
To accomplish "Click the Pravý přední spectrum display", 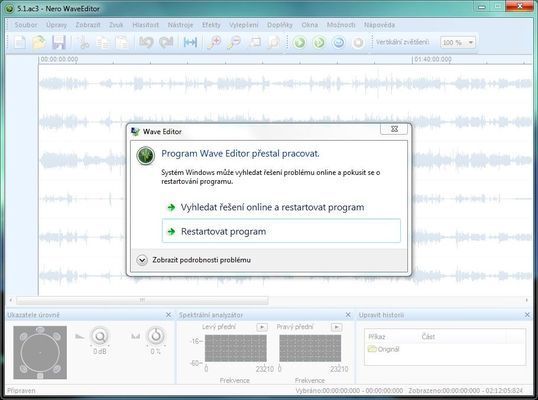I will click(x=310, y=349).
